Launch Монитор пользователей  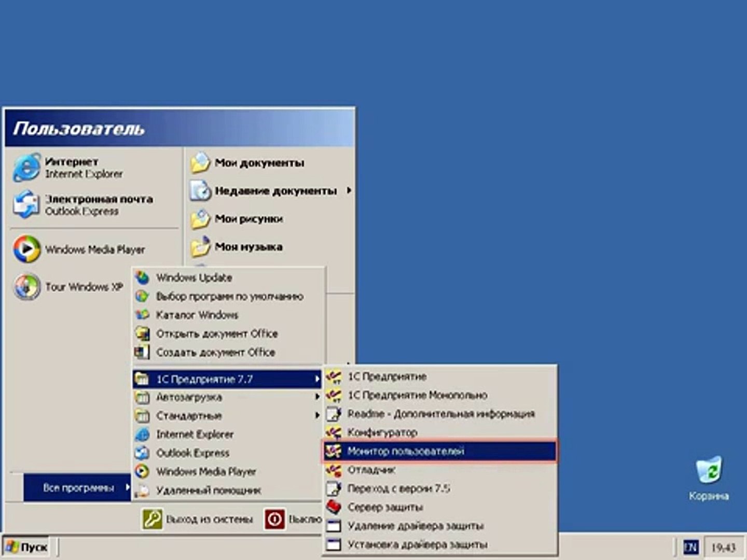(x=440, y=451)
